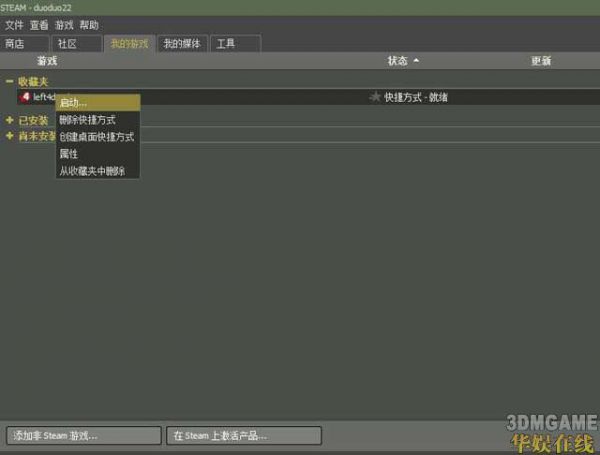Open the 帮助 menu
This screenshot has height=455, width=600.
pyautogui.click(x=89, y=25)
